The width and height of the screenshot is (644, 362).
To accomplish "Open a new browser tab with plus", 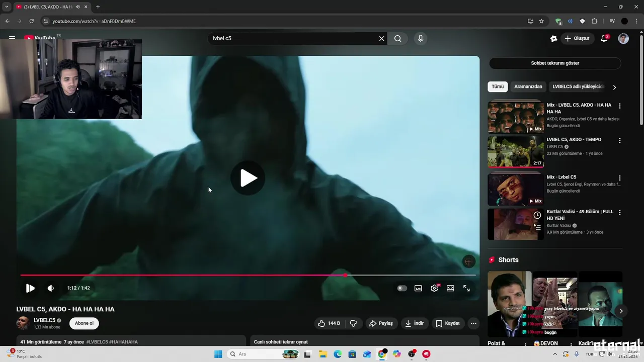I will click(x=98, y=7).
